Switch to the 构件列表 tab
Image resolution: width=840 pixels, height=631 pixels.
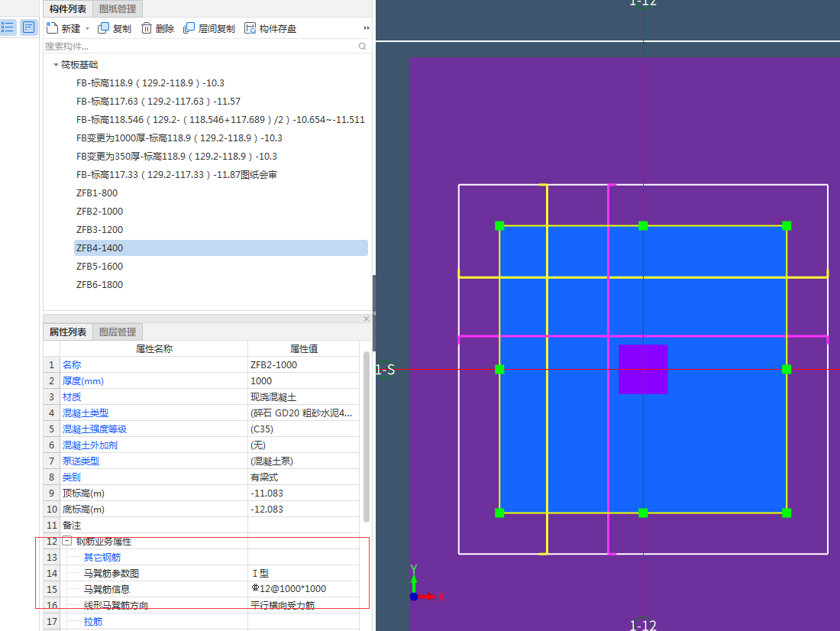(x=67, y=8)
